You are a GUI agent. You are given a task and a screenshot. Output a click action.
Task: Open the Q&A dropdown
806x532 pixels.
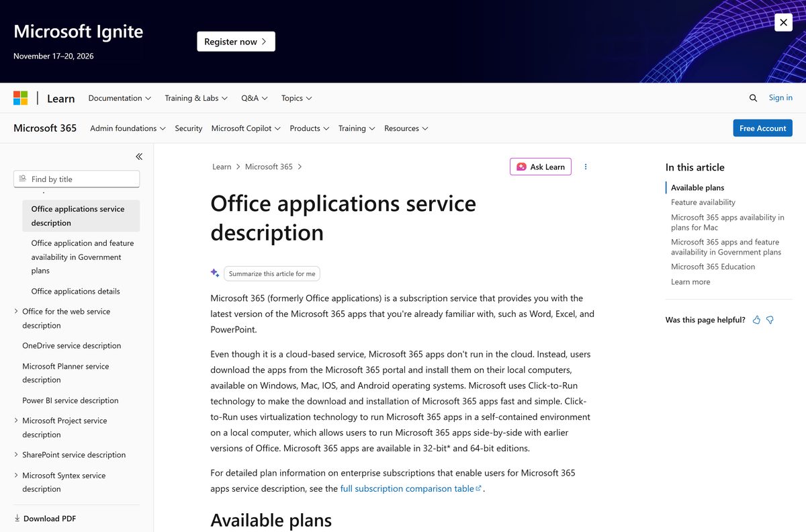click(255, 98)
